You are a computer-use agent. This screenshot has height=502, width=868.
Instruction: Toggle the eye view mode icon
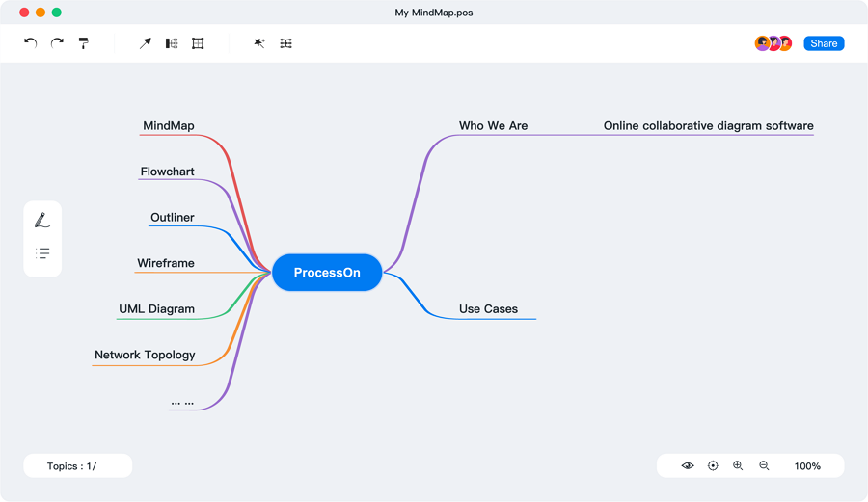(x=688, y=466)
